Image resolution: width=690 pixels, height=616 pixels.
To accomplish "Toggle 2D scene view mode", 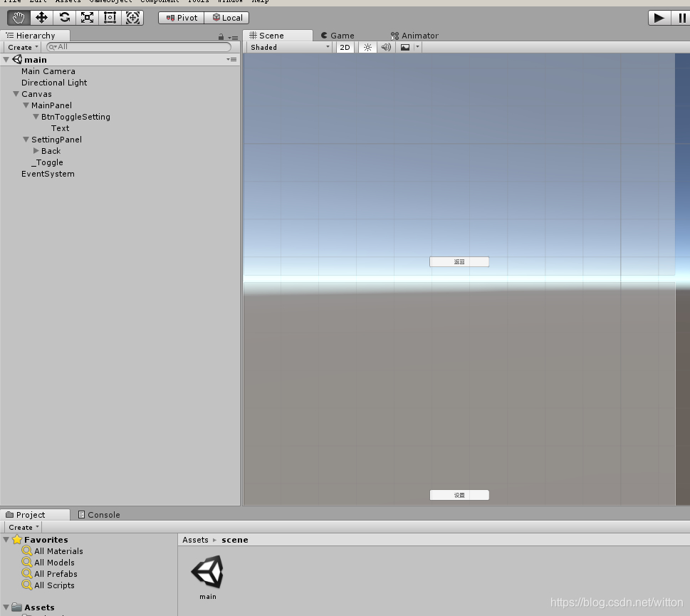I will coord(345,47).
